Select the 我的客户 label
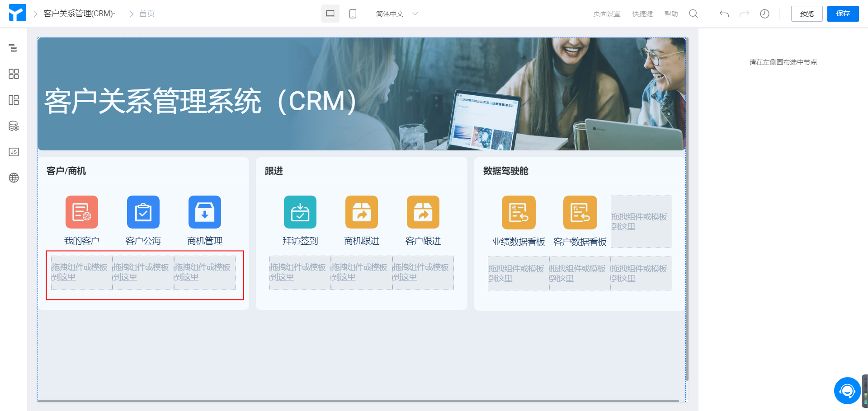 82,241
